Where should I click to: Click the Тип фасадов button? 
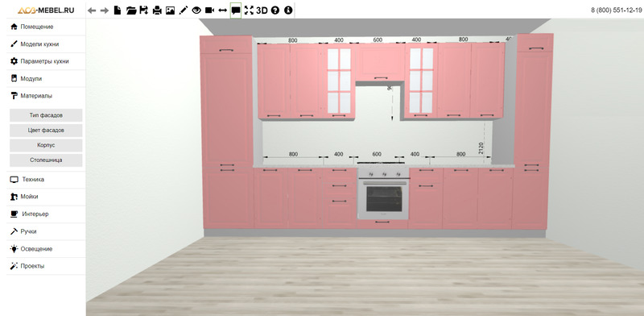(46, 115)
